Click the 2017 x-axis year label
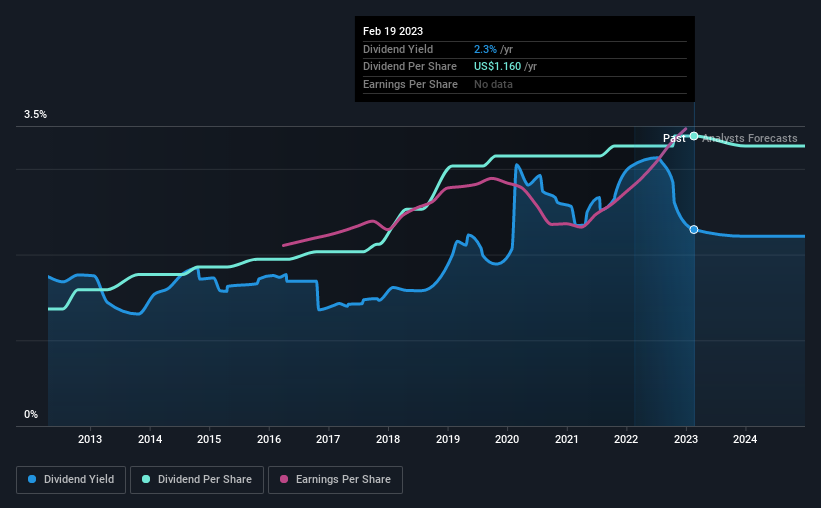This screenshot has height=508, width=821. click(328, 439)
